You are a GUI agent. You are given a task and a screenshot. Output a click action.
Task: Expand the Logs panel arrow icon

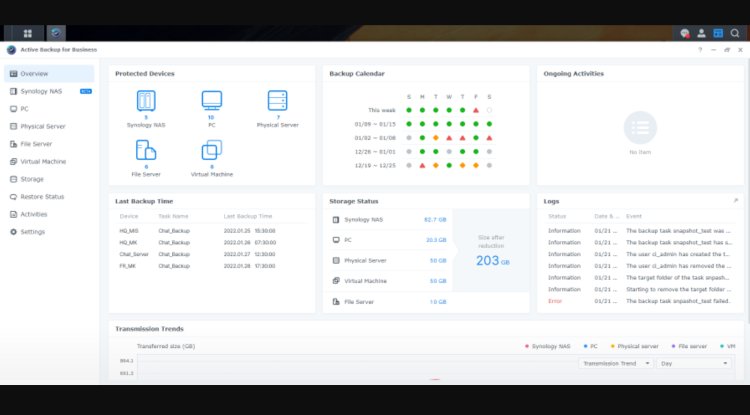736,201
